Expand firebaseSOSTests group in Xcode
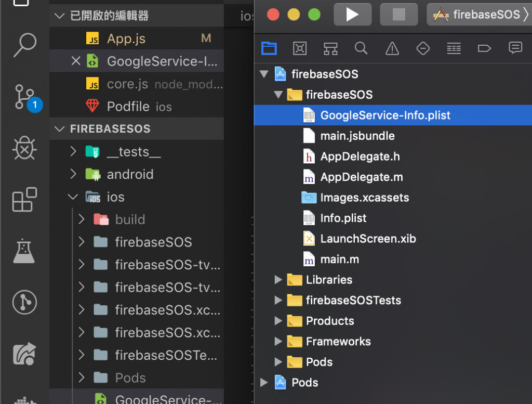The image size is (532, 404). coord(278,300)
